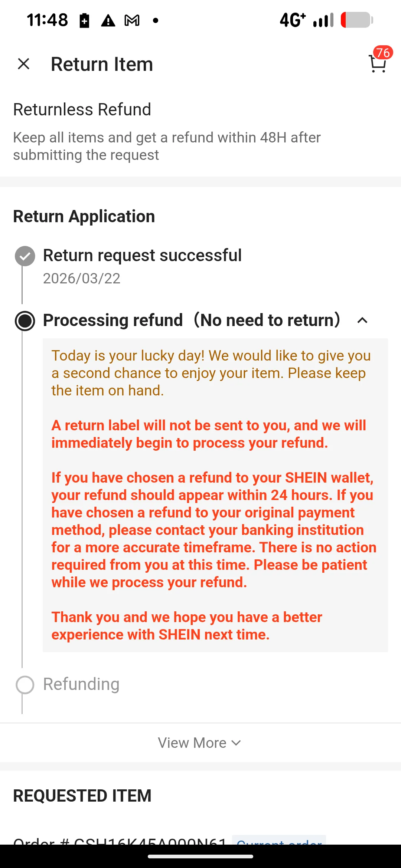
Task: Tap the battery saver status icon
Action: [x=85, y=20]
